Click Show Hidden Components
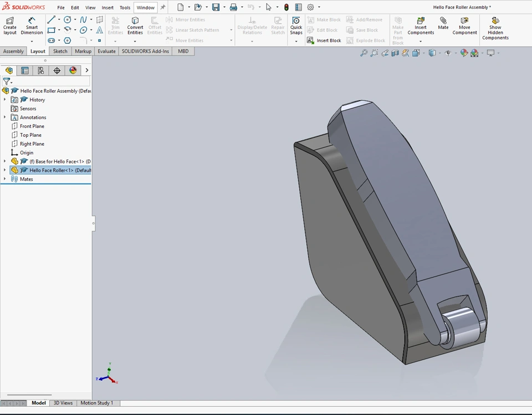The height and width of the screenshot is (415, 532). pyautogui.click(x=495, y=28)
